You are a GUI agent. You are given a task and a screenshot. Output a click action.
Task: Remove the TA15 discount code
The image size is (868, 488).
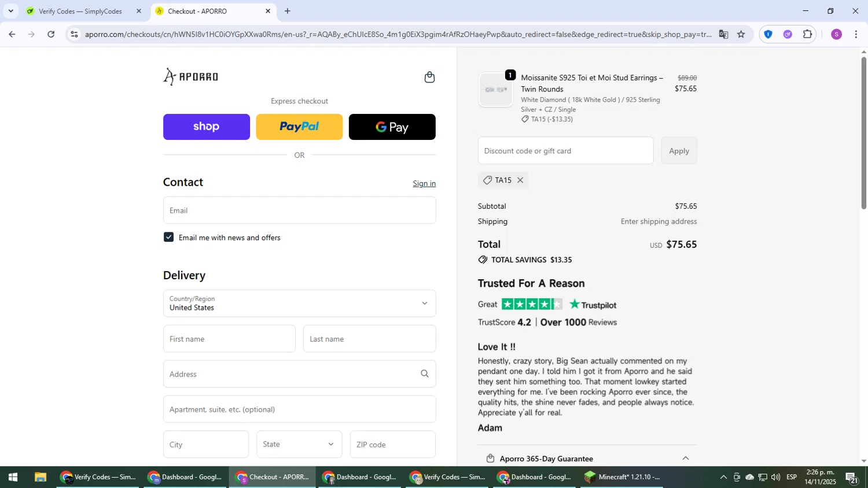click(520, 180)
